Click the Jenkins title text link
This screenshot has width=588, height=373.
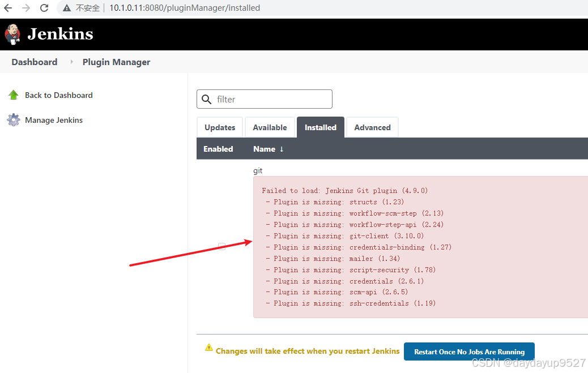pyautogui.click(x=60, y=34)
